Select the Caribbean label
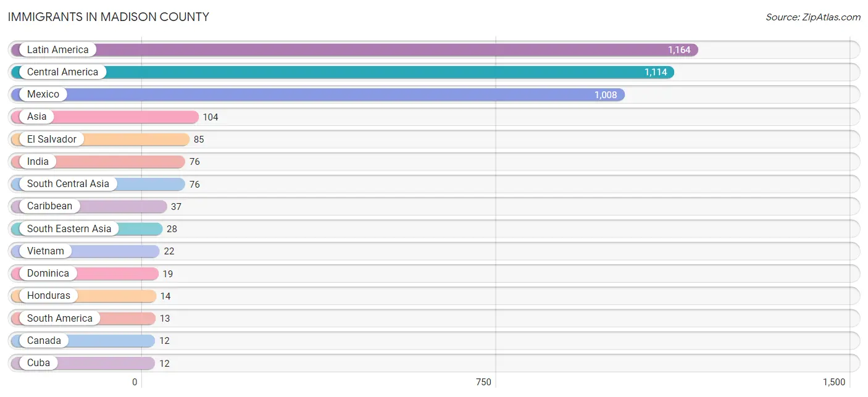Viewport: 868px width, 397px height. (x=49, y=206)
